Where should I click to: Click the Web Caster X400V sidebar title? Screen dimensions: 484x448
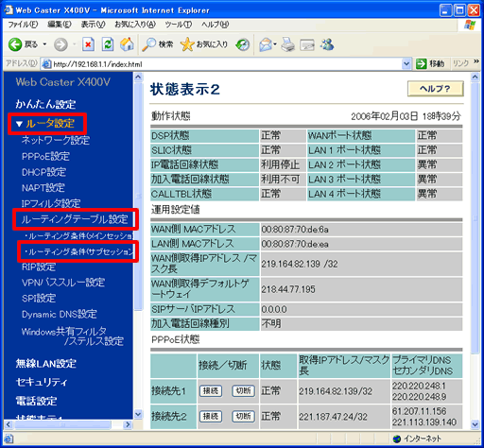click(x=63, y=82)
